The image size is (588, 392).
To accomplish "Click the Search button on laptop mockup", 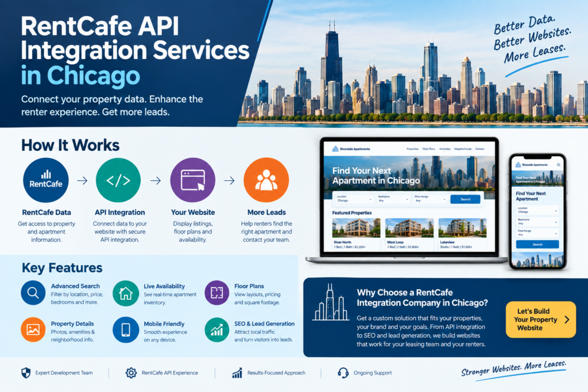I will click(465, 199).
